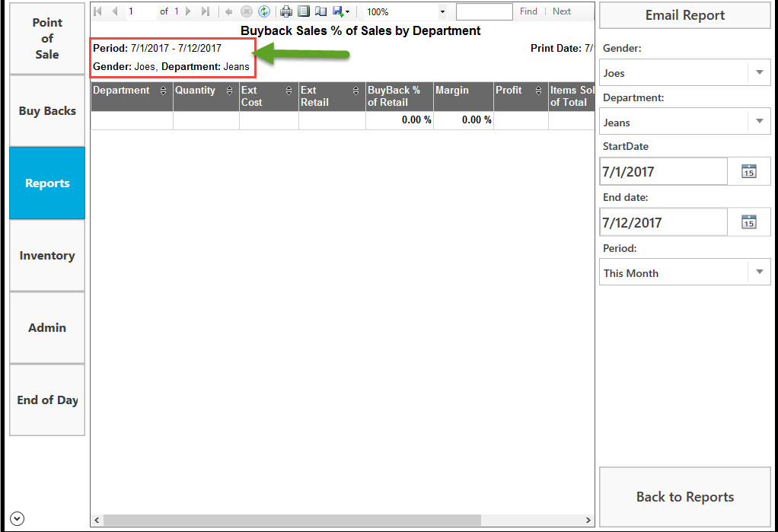Refresh the report
The image size is (778, 532).
(x=264, y=11)
